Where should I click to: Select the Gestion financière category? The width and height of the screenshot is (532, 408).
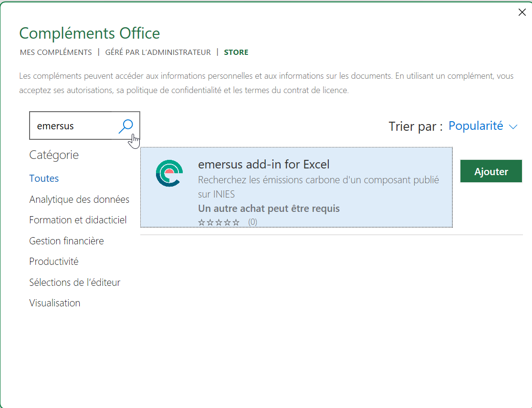click(x=66, y=241)
